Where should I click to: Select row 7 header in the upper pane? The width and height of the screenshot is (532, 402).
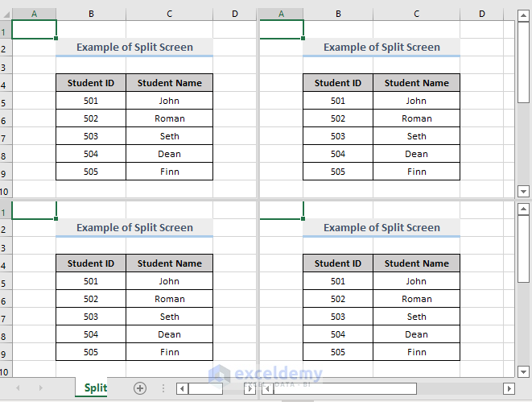tap(6, 136)
